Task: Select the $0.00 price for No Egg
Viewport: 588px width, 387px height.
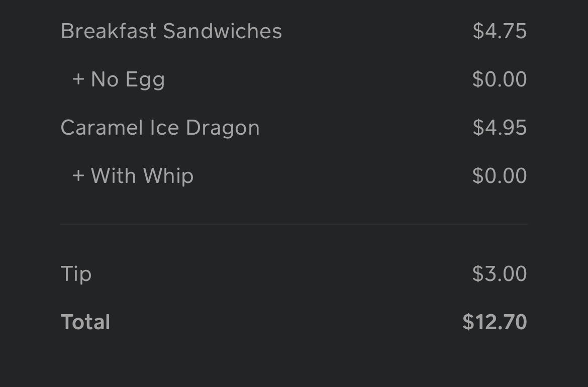Action: point(499,79)
